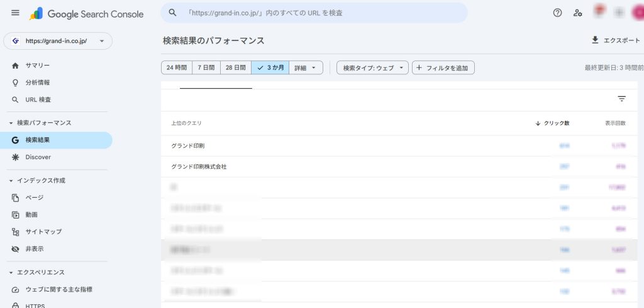Open Discover report
The height and width of the screenshot is (308, 644).
tap(38, 157)
